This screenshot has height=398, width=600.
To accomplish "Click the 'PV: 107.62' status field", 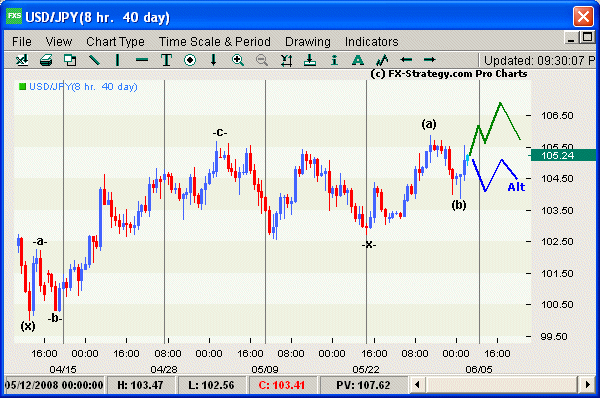I will point(363,385).
